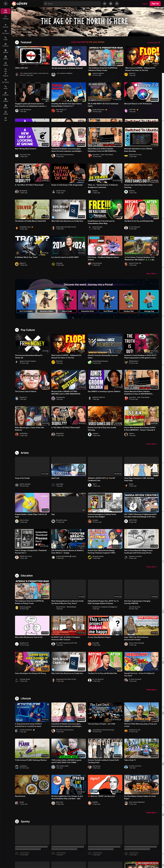Select Home in the left sidebar
164x868 pixels.
click(5, 11)
